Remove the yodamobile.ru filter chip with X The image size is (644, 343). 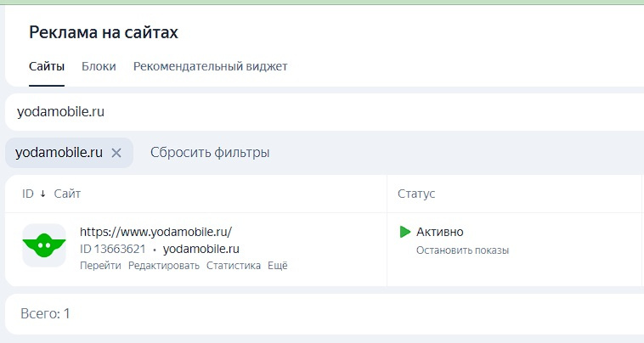116,153
